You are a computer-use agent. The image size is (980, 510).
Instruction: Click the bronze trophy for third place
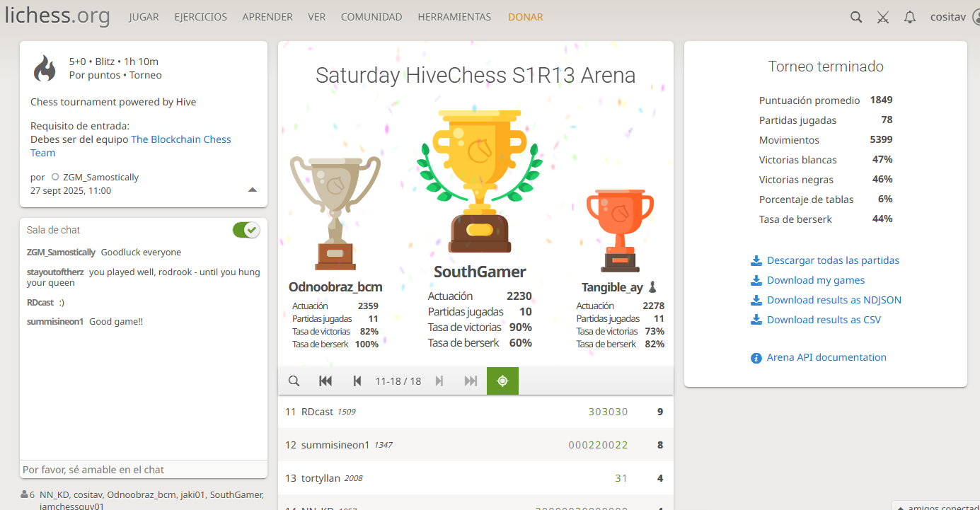pyautogui.click(x=620, y=231)
